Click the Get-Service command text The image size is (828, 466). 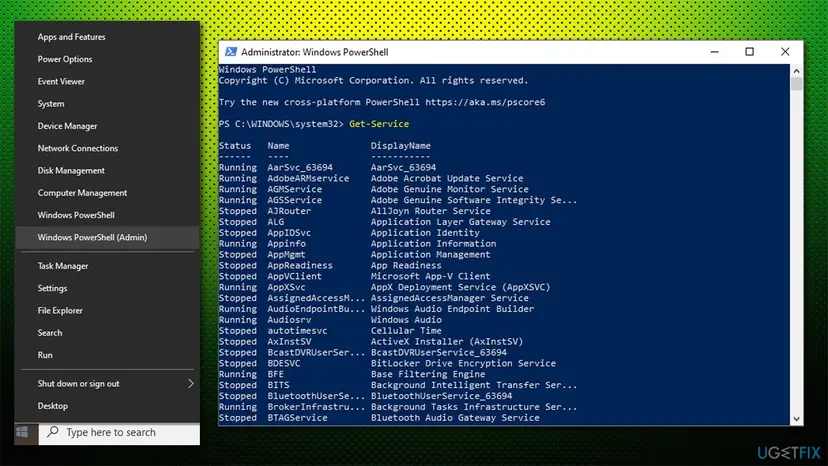click(x=379, y=124)
